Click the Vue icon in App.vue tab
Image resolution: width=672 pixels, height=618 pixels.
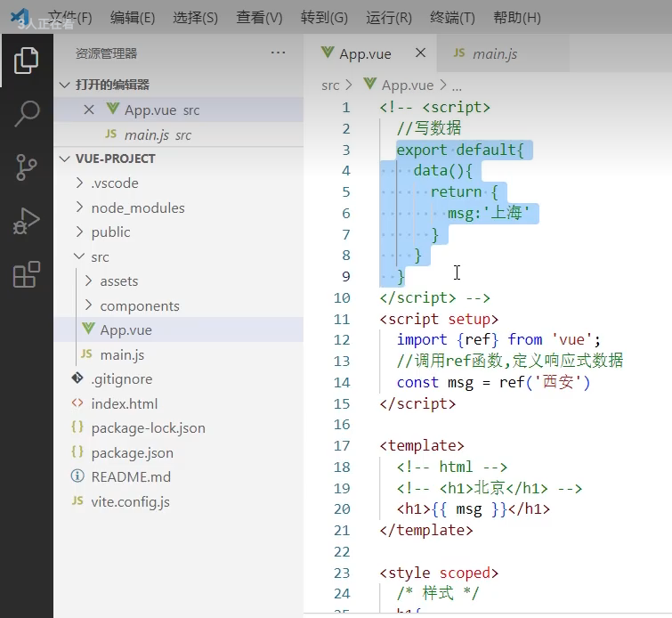328,53
